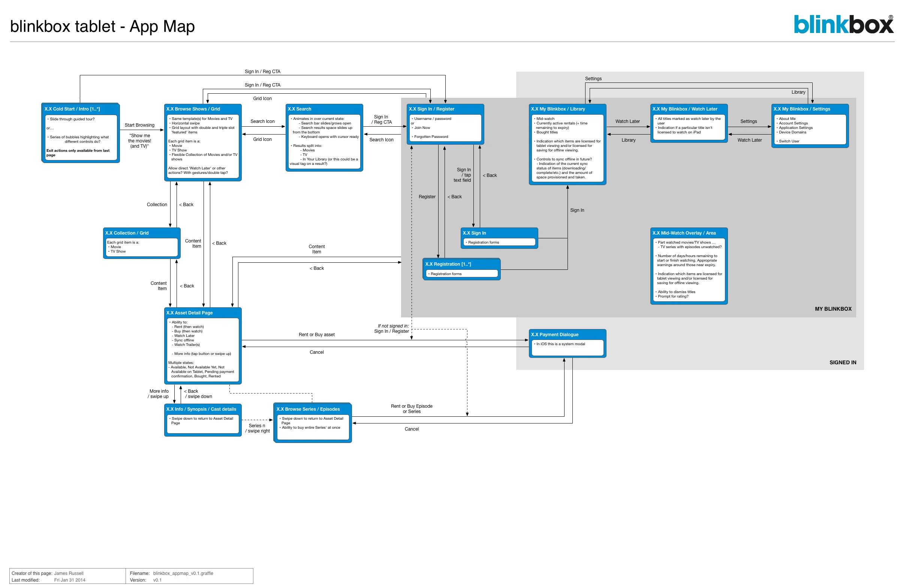Select 'Settings' label between Watch Later and Settings boxes
The image size is (900, 588).
(x=748, y=121)
